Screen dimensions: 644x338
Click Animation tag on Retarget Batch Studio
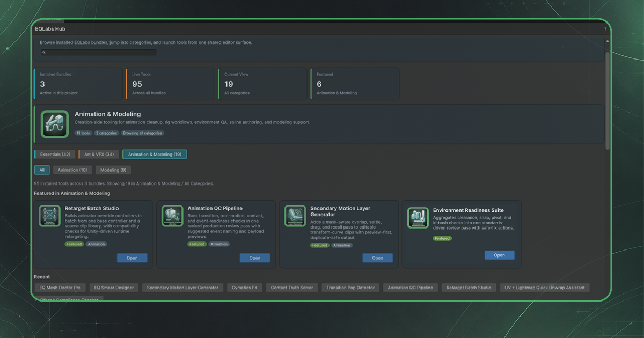(x=97, y=244)
